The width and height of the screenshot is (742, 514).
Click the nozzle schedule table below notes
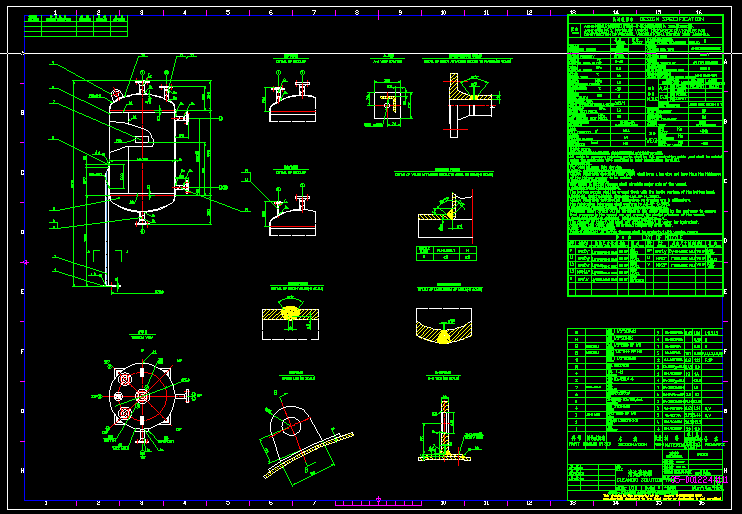(644, 265)
